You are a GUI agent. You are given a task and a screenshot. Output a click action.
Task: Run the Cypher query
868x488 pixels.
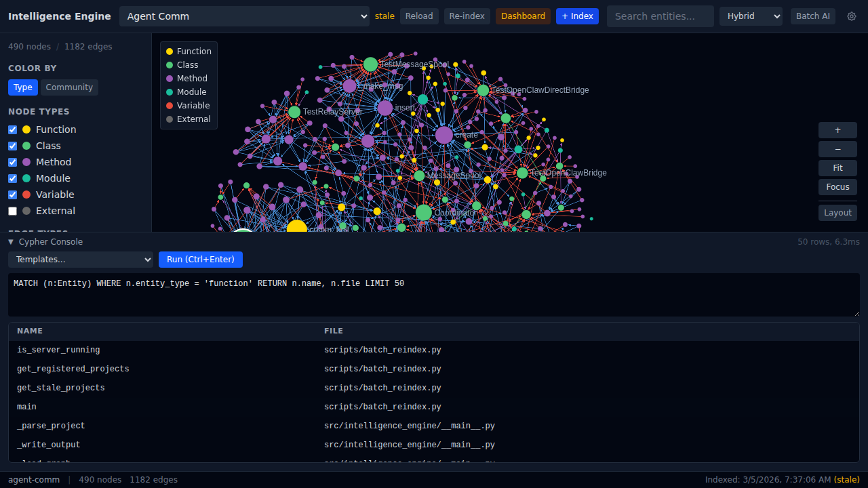[x=200, y=260]
